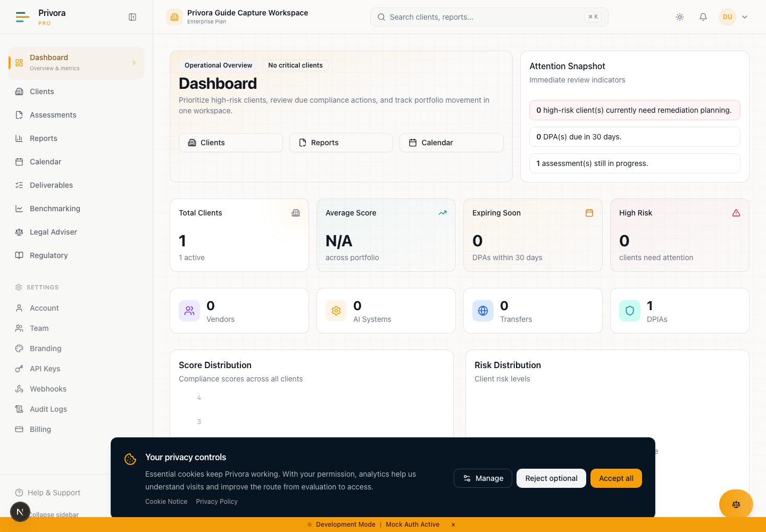
Task: Click the floating legal scales button
Action: 736,504
